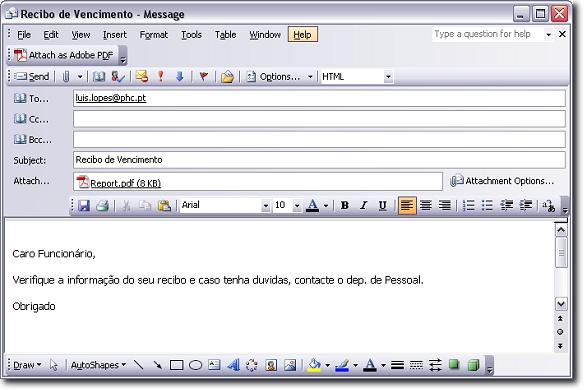Viewport: 584px width, 390px height.
Task: Open the AutoShapes menu
Action: click(99, 365)
